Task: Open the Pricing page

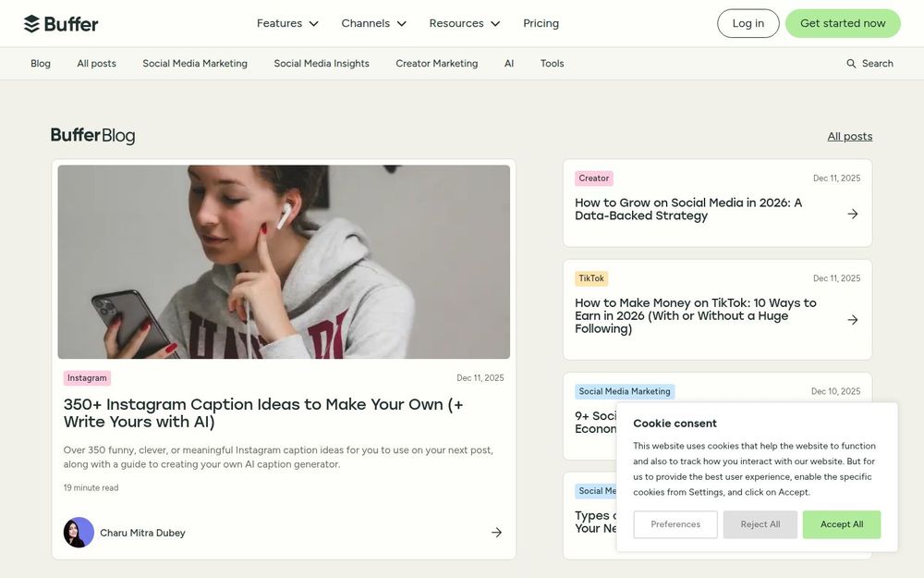Action: [541, 24]
